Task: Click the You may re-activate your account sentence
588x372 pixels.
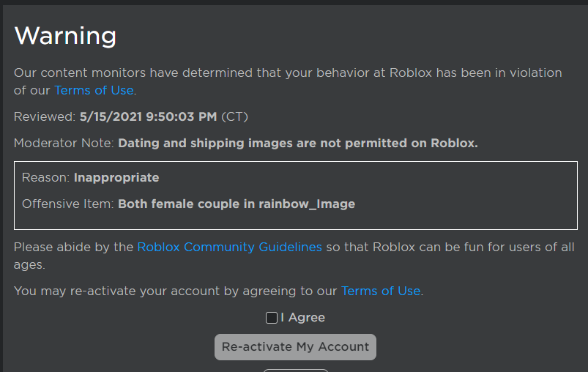Action: tap(176, 291)
